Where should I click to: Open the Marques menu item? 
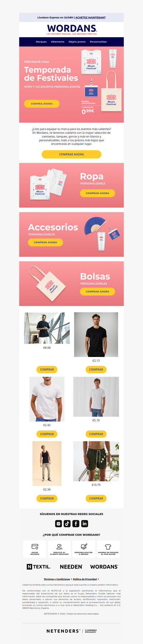[x=41, y=42]
